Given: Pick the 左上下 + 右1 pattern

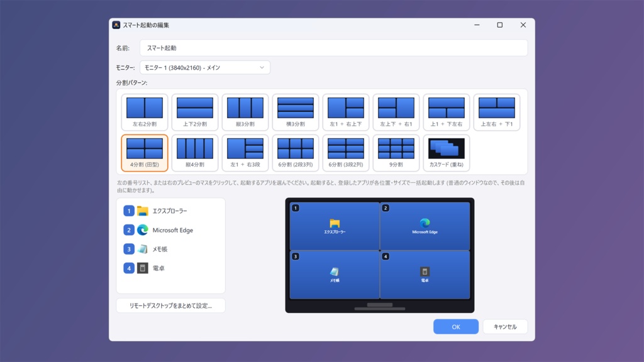Looking at the screenshot, I should pyautogui.click(x=396, y=112).
